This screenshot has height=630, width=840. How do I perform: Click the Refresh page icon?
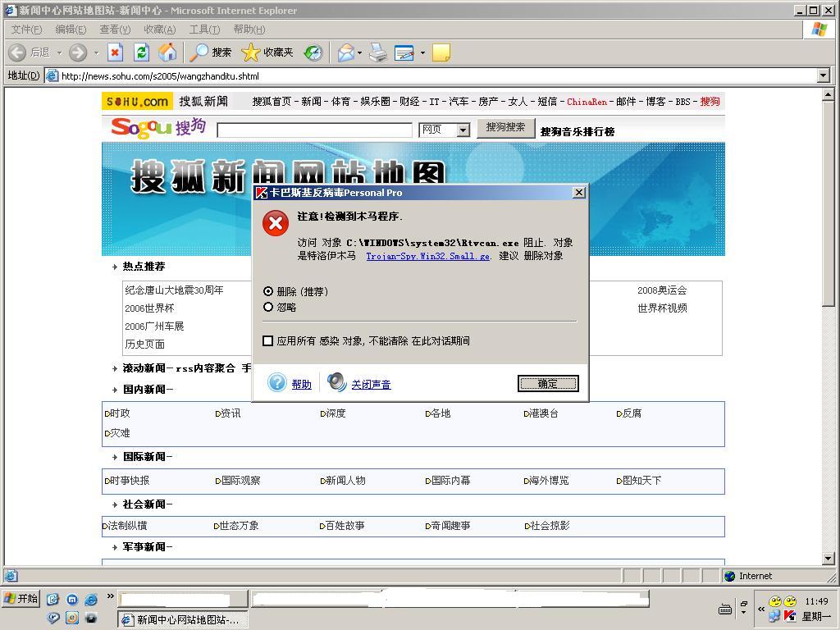click(141, 52)
